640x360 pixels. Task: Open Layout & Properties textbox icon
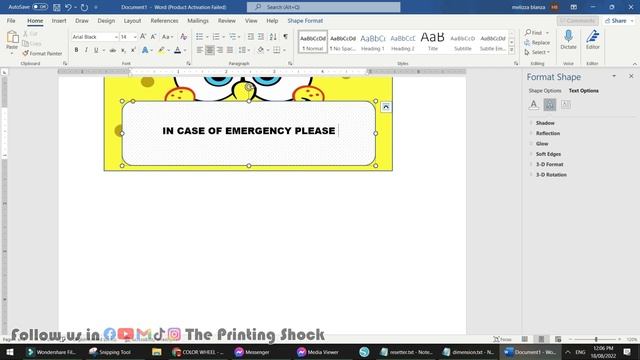tap(566, 104)
